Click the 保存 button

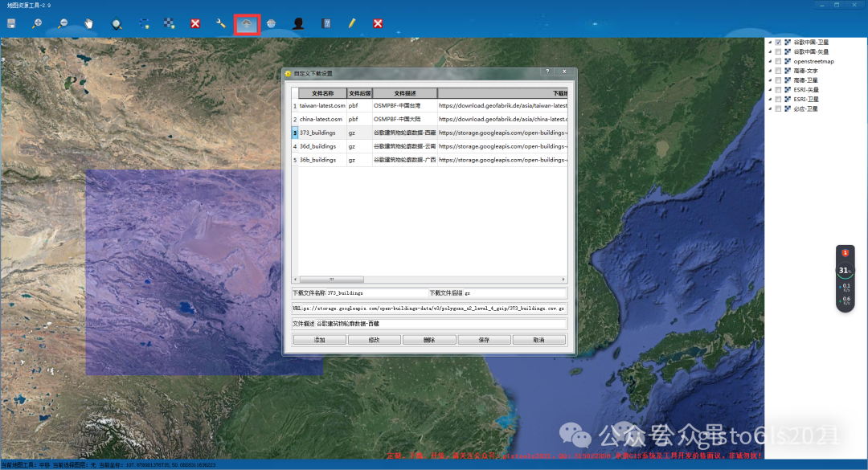click(484, 340)
